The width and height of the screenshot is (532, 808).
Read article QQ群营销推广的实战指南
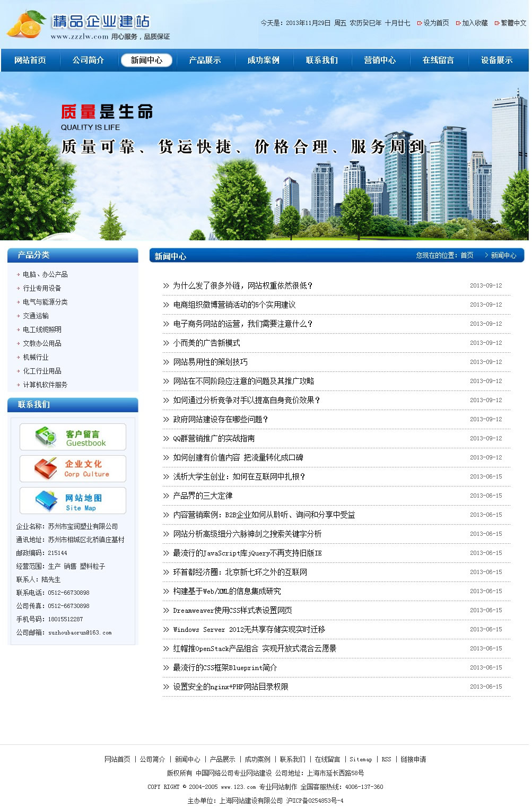(214, 439)
